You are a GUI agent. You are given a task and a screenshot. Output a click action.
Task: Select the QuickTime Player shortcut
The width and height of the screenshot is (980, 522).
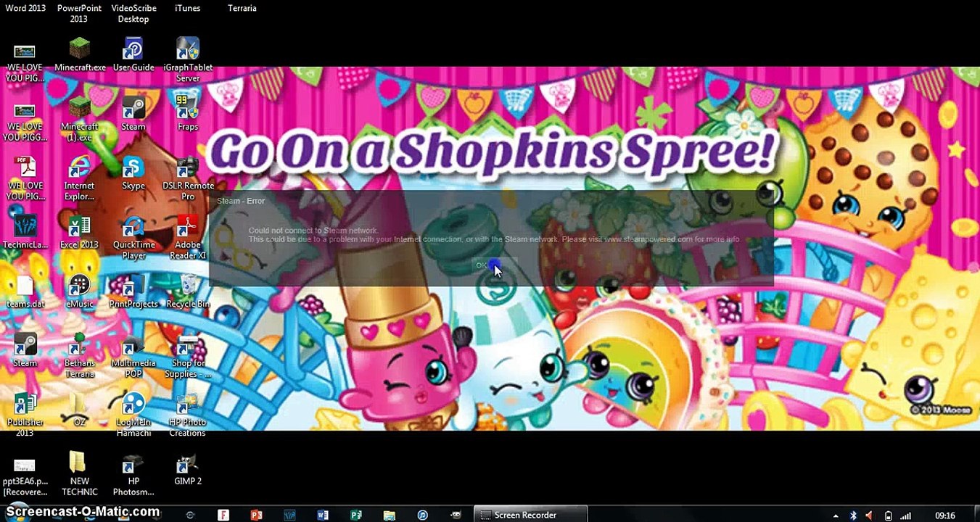(x=133, y=238)
